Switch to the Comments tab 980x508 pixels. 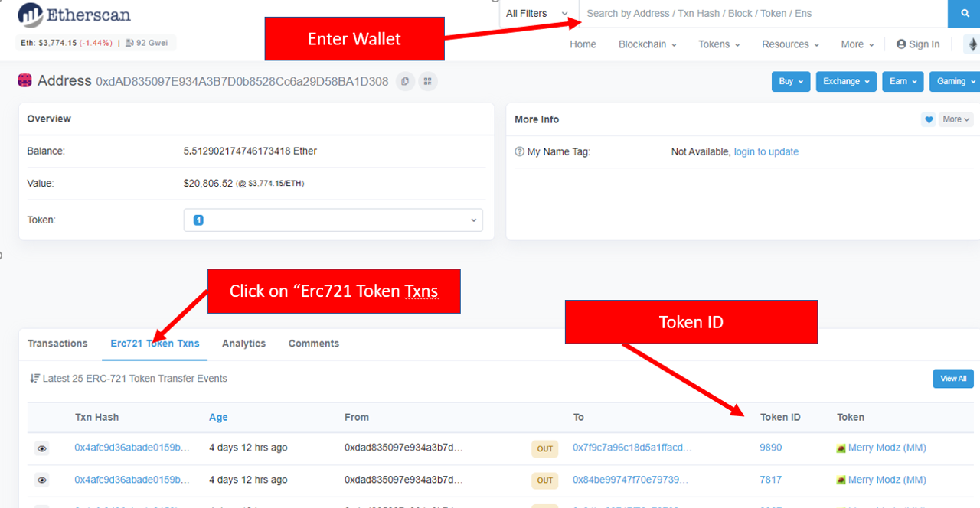pos(314,344)
